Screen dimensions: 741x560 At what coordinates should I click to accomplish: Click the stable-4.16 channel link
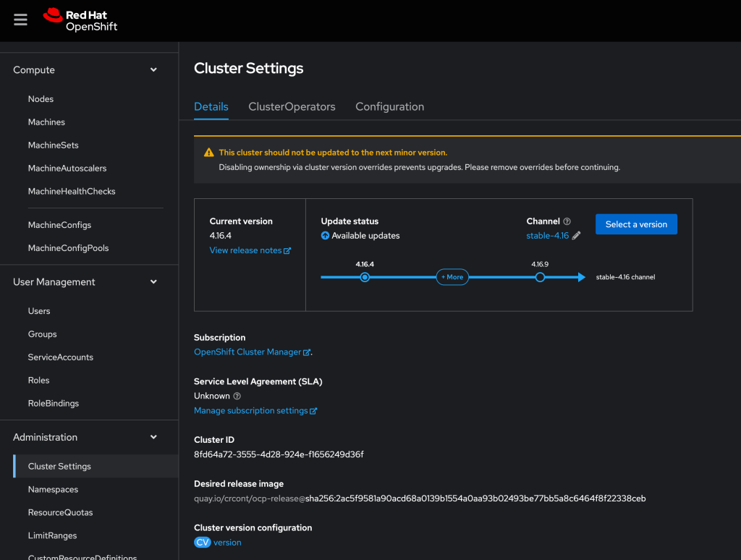click(547, 236)
